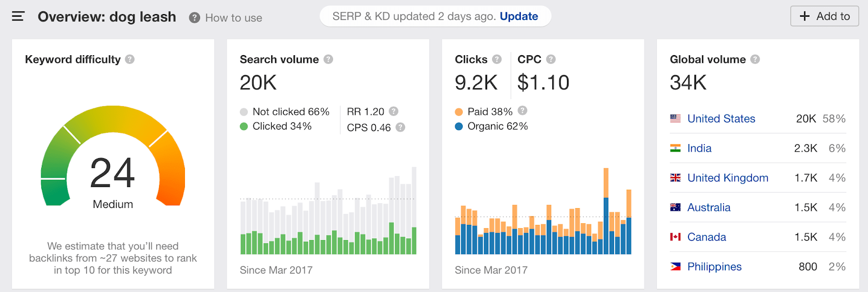Click help icon next to Global volume

(x=755, y=59)
